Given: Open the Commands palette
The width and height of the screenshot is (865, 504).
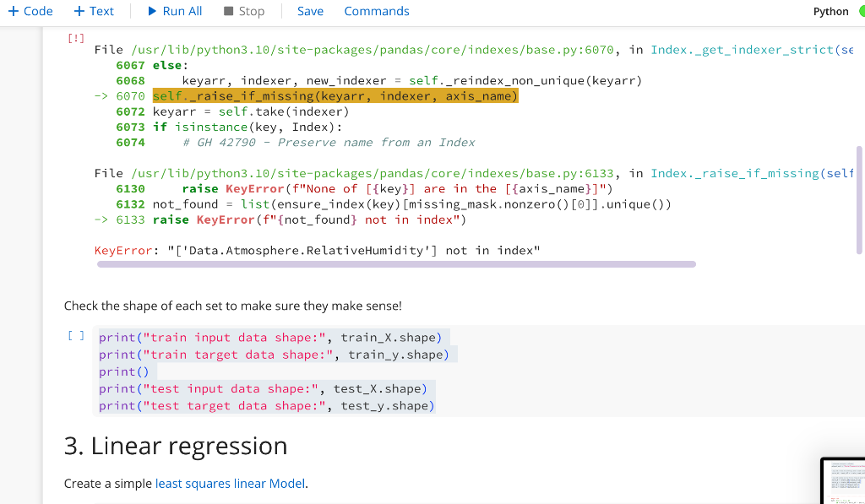Looking at the screenshot, I should (x=376, y=11).
